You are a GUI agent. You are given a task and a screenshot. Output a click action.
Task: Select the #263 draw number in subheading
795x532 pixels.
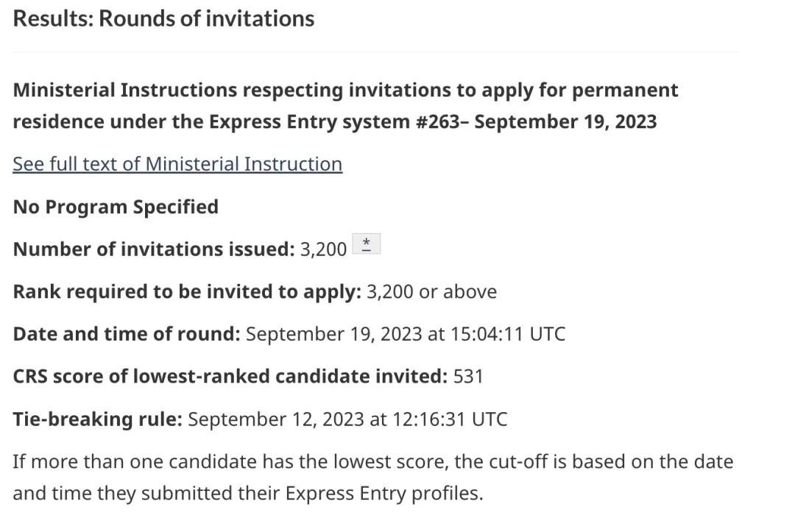[438, 122]
